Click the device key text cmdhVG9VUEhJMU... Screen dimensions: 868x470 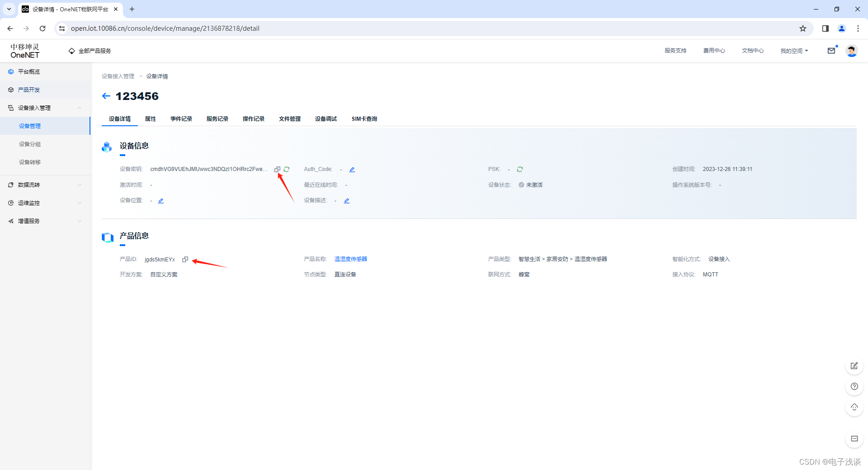(x=208, y=169)
